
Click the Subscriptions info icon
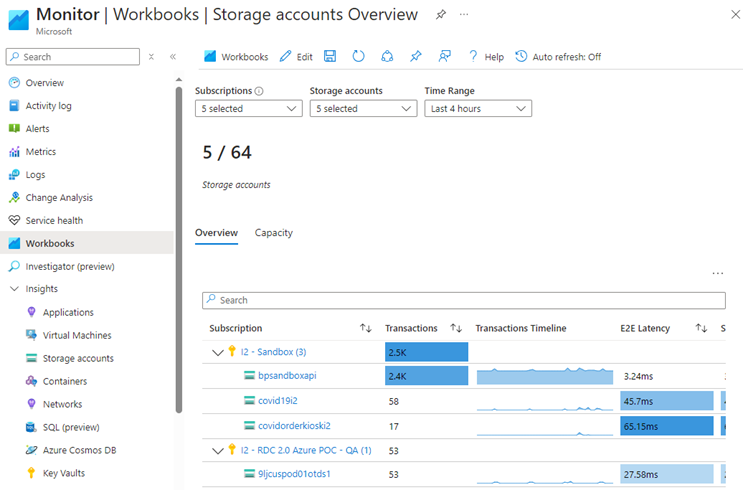[x=259, y=91]
